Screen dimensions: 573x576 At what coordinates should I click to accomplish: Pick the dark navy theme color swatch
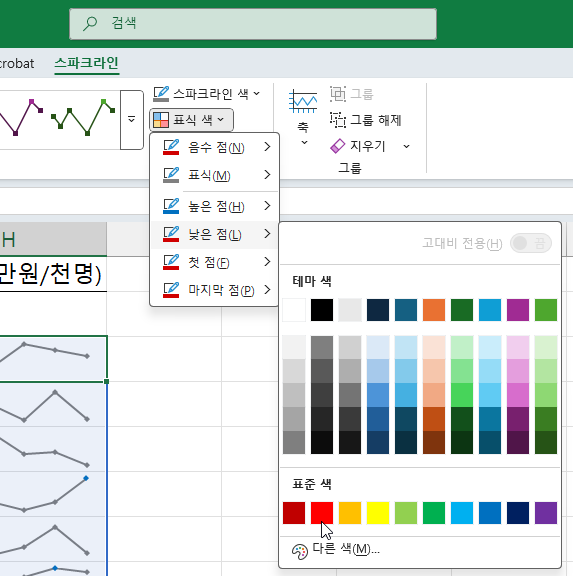click(x=378, y=310)
